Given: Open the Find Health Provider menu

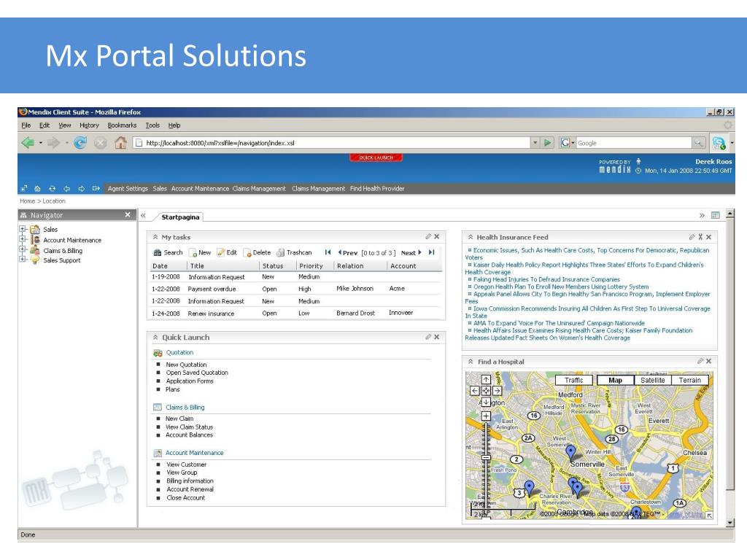Looking at the screenshot, I should (x=377, y=189).
